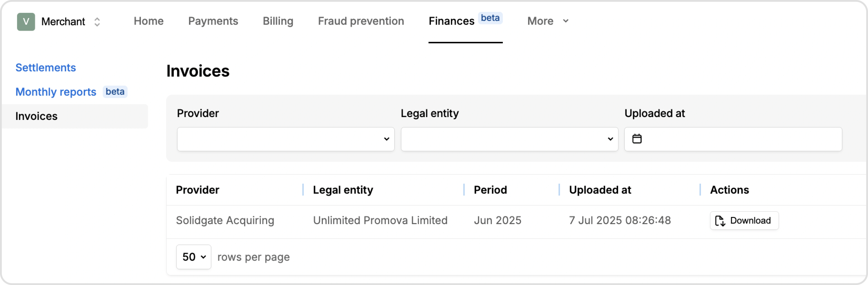Image resolution: width=868 pixels, height=285 pixels.
Task: Go to the Billing page
Action: click(x=278, y=21)
